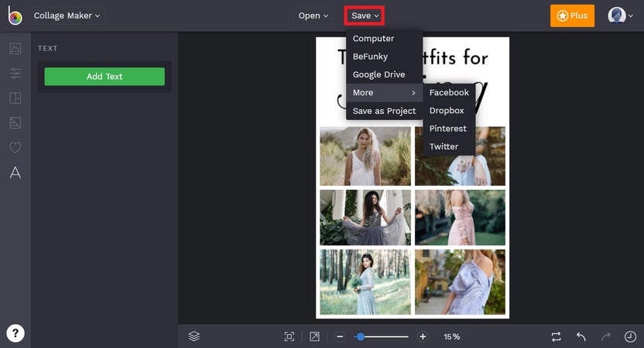644x348 pixels.
Task: Open the layers stack icon
Action: coord(194,336)
